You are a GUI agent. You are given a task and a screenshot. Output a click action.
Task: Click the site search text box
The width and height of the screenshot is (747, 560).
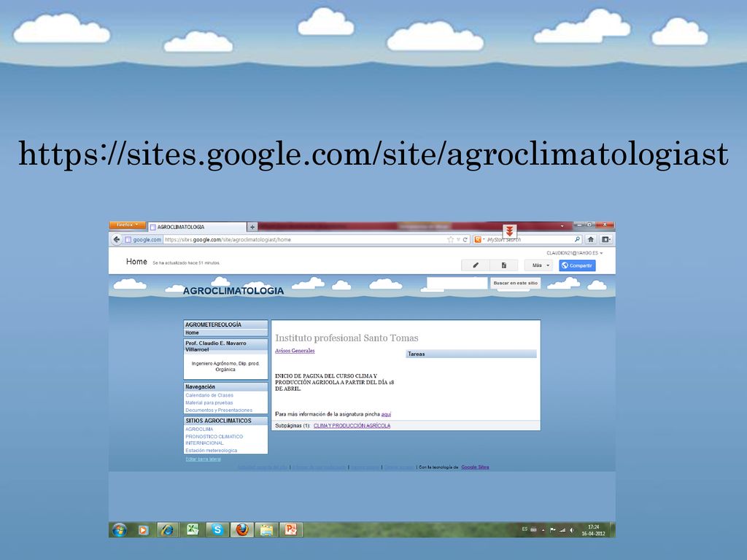click(457, 283)
